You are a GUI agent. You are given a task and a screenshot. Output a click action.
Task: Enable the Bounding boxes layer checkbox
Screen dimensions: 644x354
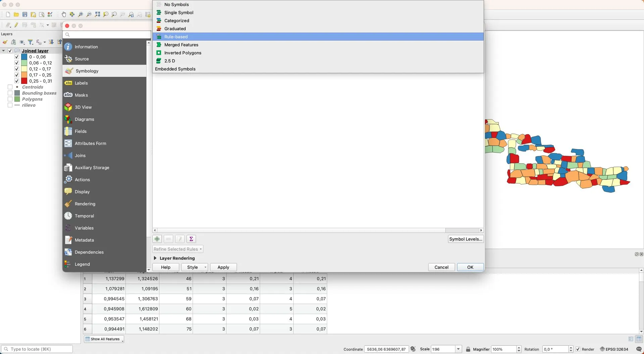coord(10,93)
